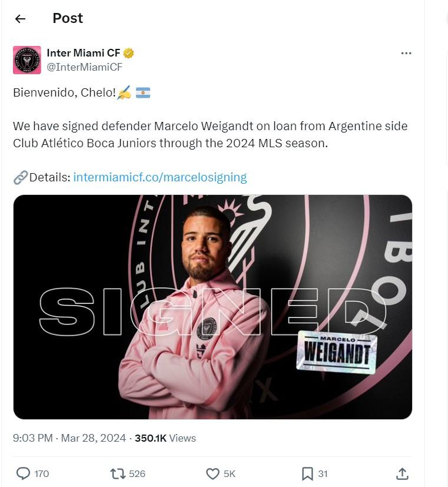Click the Argentina flag emoji
This screenshot has height=487, width=448.
coord(143,92)
